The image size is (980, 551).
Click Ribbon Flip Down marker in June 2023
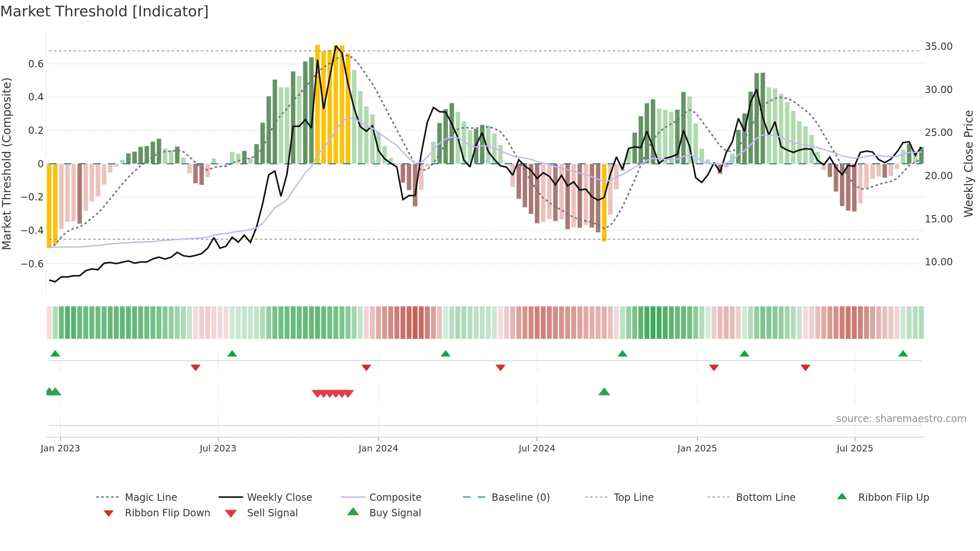[196, 368]
